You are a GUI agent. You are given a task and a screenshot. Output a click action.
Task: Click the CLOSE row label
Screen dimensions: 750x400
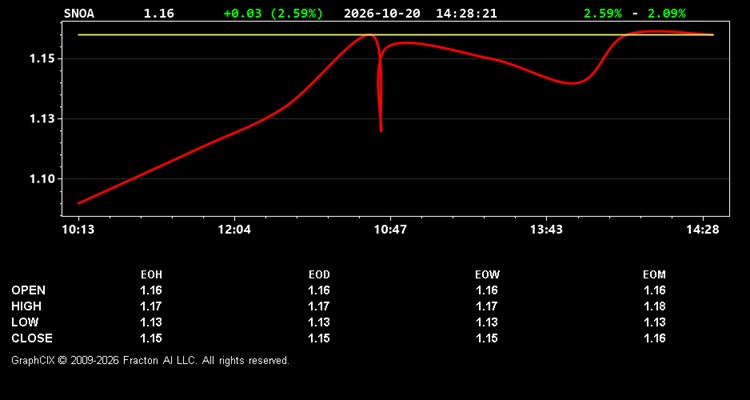click(x=32, y=338)
